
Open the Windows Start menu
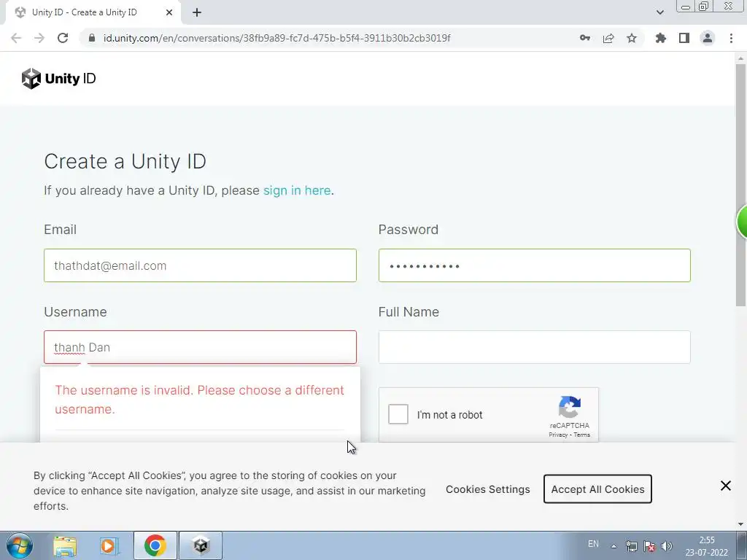pyautogui.click(x=20, y=545)
